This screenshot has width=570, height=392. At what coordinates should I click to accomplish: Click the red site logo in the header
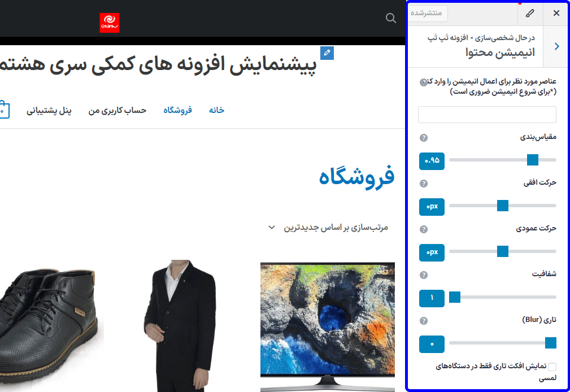[x=109, y=23]
